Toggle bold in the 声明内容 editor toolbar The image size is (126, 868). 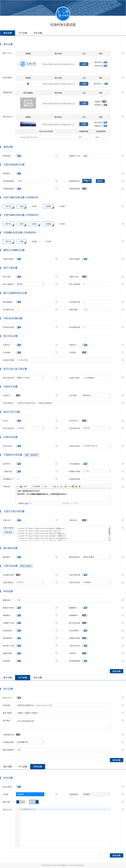coord(55,487)
